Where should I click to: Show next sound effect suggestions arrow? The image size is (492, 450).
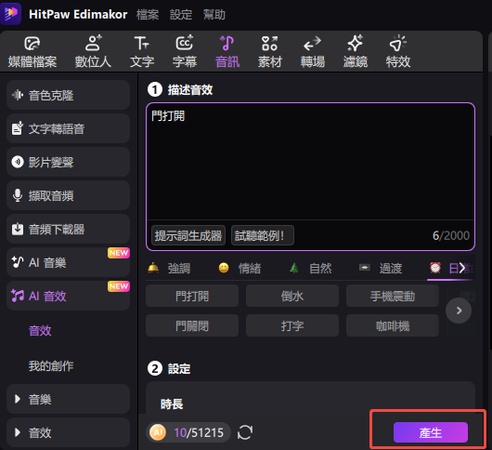pos(459,311)
